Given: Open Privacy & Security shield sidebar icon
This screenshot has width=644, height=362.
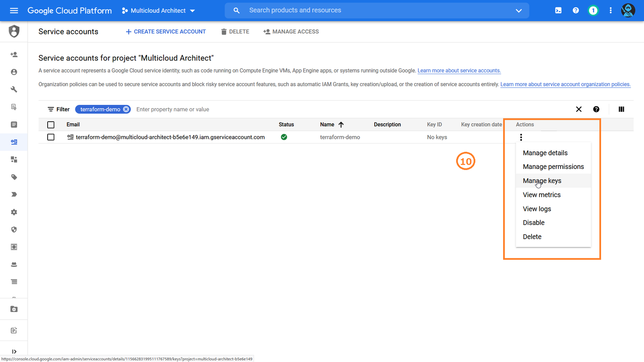Looking at the screenshot, I should coord(14,229).
